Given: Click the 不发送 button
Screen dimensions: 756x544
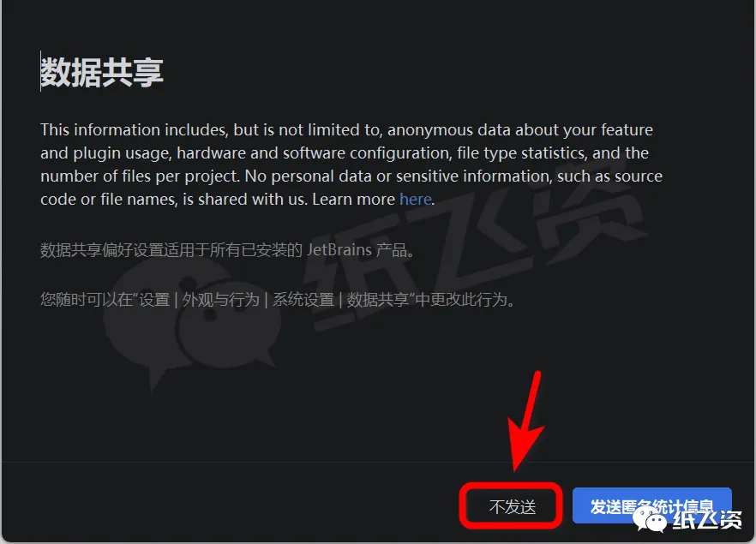Looking at the screenshot, I should coord(512,506).
